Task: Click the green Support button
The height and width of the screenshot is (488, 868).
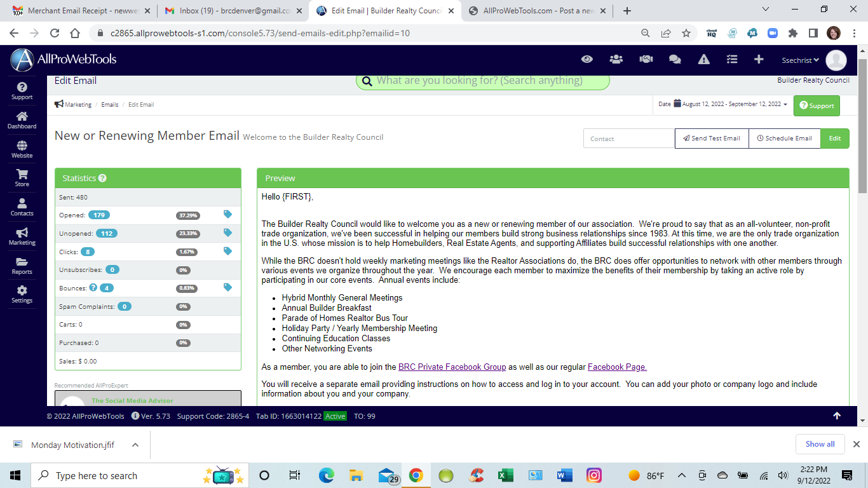Action: 817,105
